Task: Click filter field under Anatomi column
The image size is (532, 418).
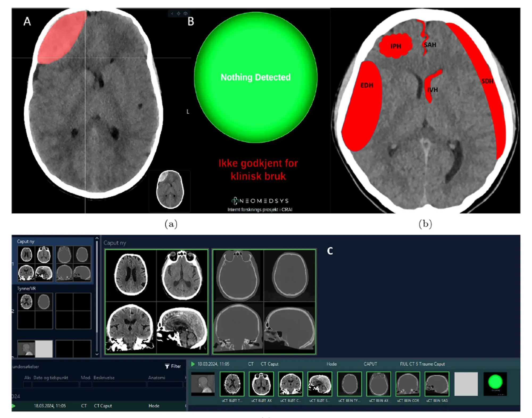Action: (165, 384)
